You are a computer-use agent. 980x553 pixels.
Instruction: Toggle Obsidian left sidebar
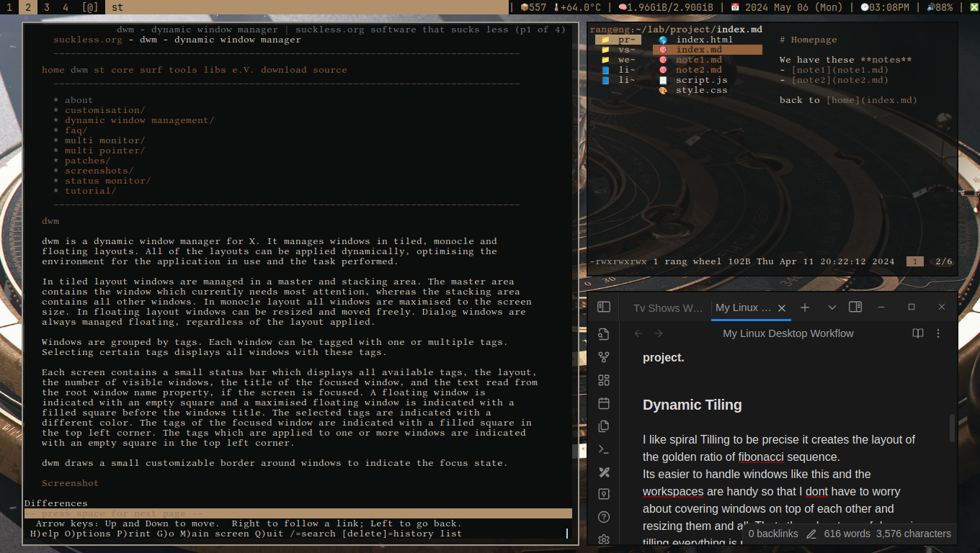[604, 307]
